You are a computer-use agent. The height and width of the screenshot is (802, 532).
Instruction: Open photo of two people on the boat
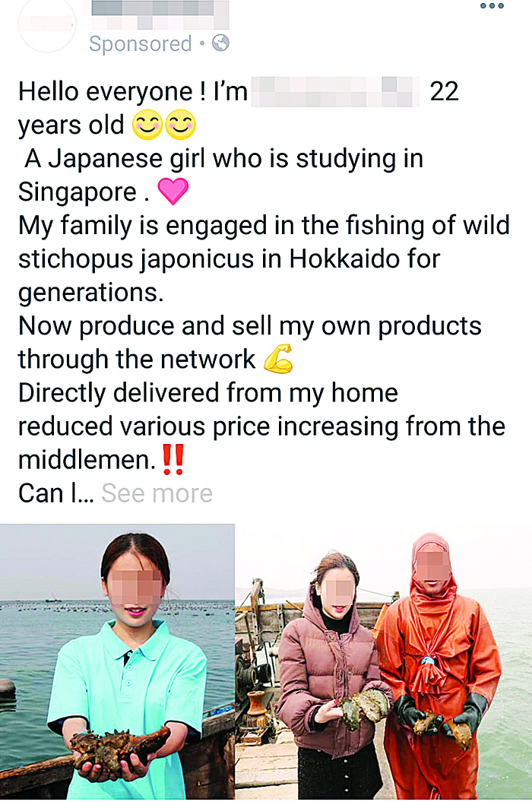pyautogui.click(x=384, y=662)
